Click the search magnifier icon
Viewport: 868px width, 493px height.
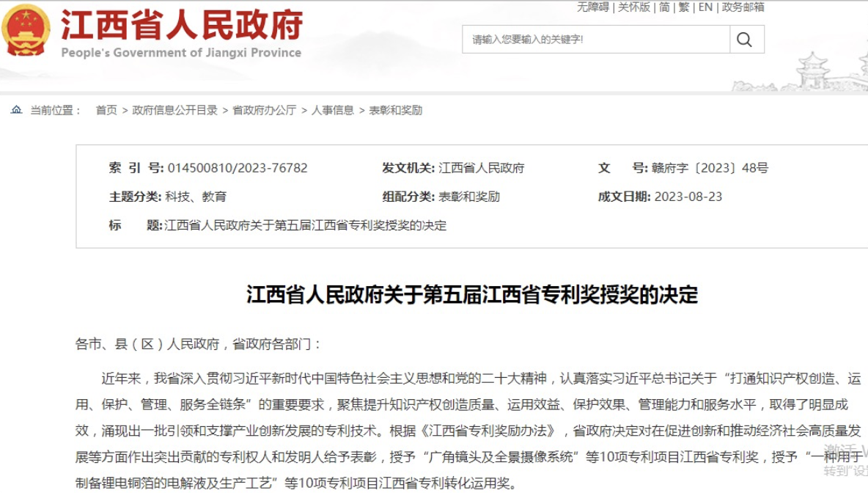pos(743,40)
